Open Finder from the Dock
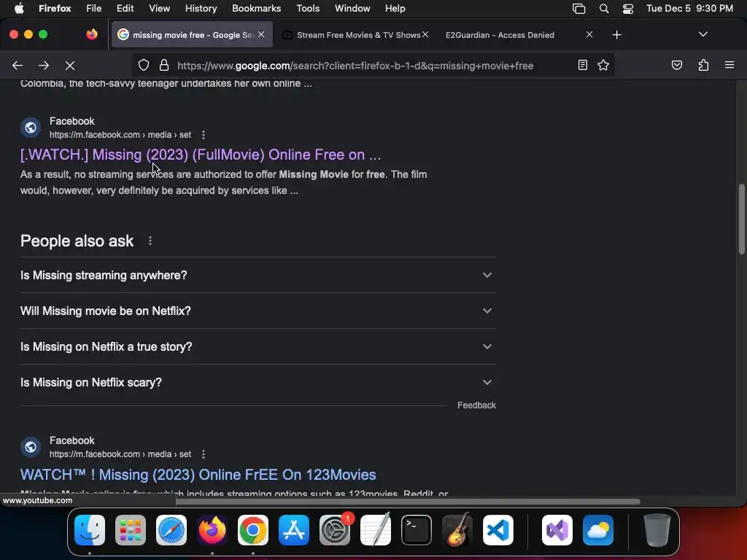 coord(90,530)
